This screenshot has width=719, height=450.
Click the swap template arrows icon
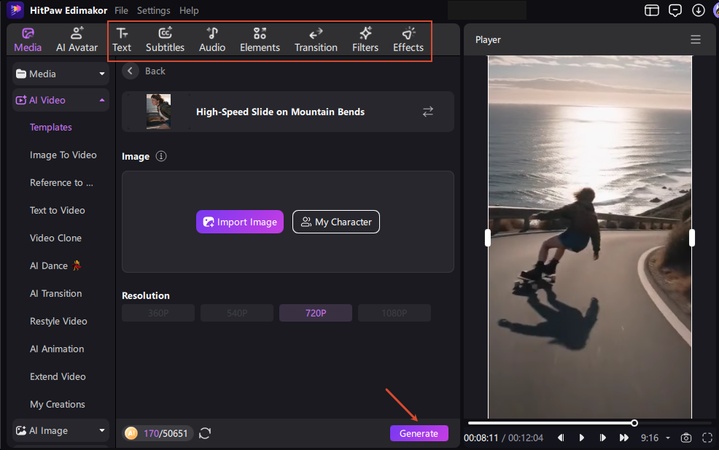427,111
